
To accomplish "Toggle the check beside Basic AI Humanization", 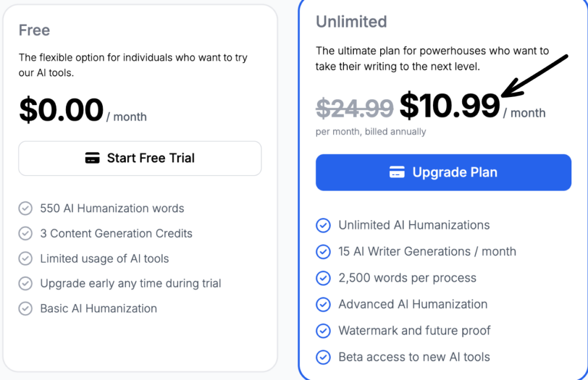I will [x=25, y=308].
